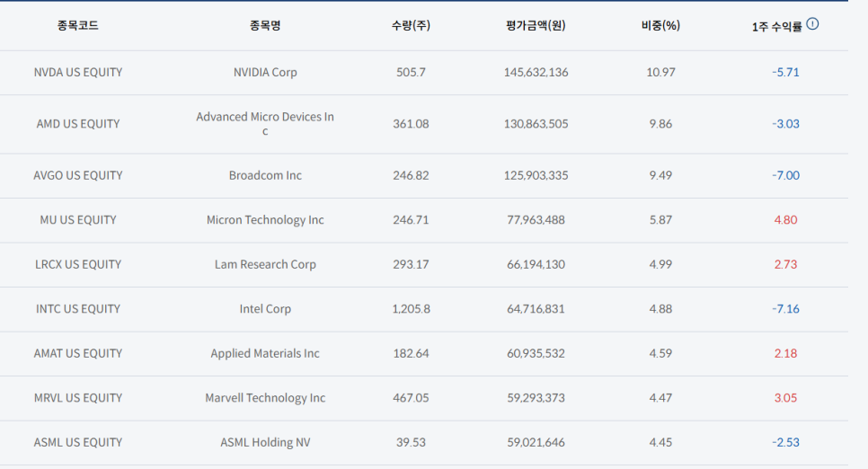Click the 1주 수익률 column header
Screen dimensions: 868x469
point(776,26)
